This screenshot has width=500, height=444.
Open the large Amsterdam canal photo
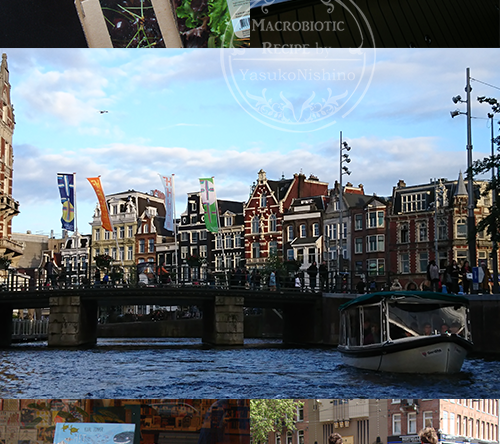[x=250, y=223]
